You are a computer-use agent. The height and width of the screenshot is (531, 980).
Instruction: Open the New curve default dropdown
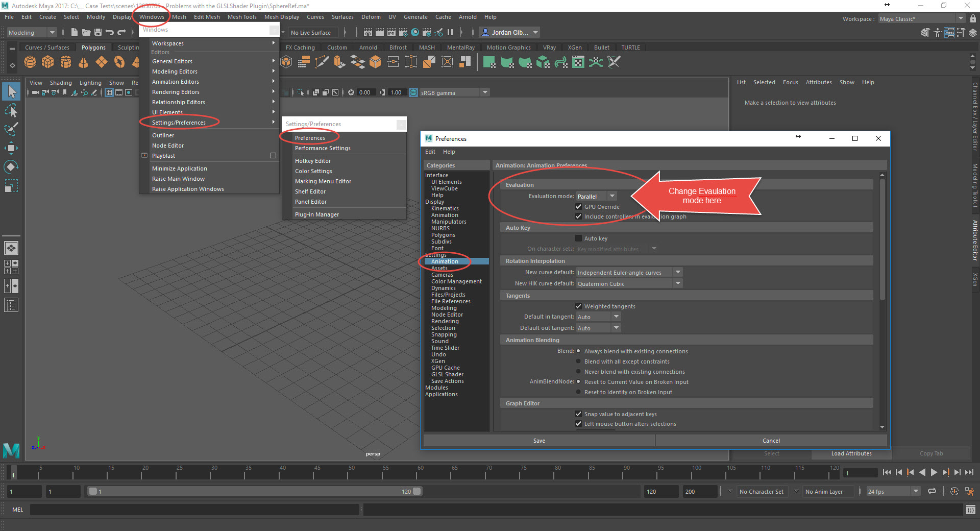coord(677,272)
